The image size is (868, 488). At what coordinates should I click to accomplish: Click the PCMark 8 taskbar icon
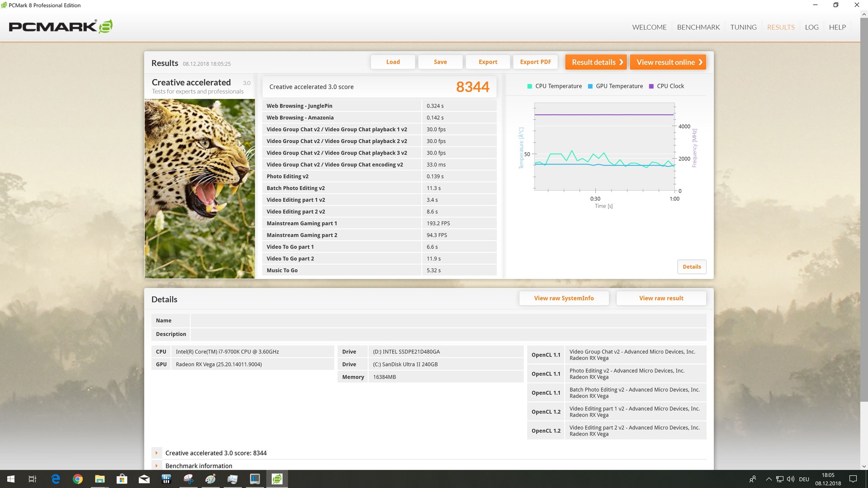(277, 479)
